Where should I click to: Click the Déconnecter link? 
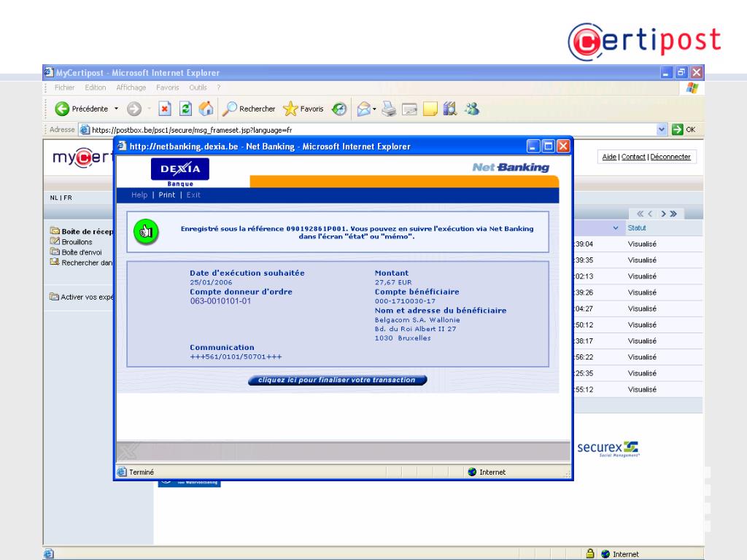pos(670,157)
